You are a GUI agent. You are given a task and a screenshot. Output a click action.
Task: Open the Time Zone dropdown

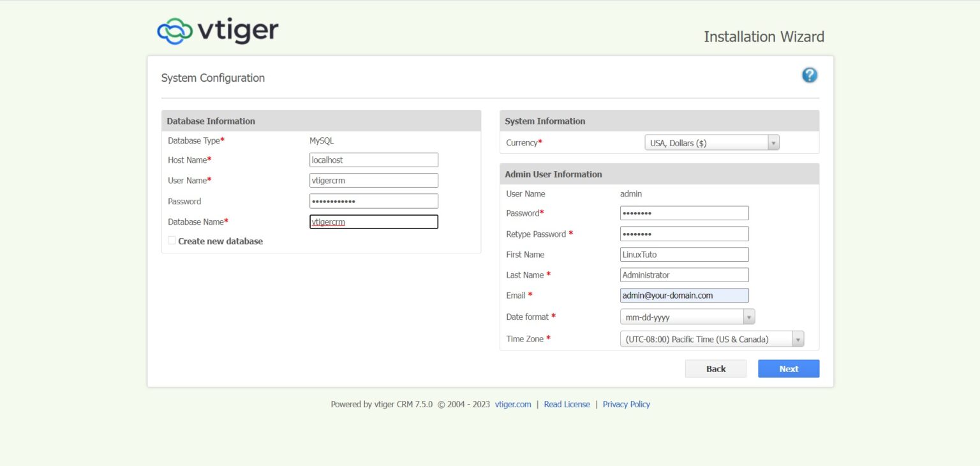(712, 339)
